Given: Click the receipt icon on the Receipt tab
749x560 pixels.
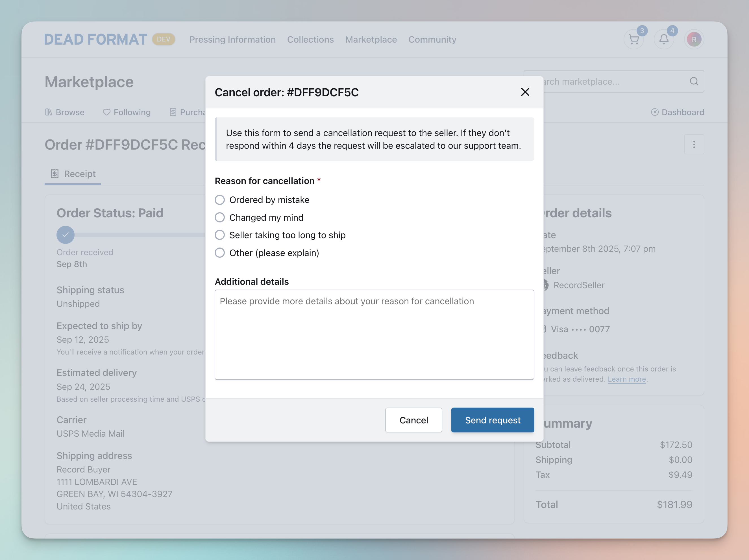Looking at the screenshot, I should pos(55,174).
